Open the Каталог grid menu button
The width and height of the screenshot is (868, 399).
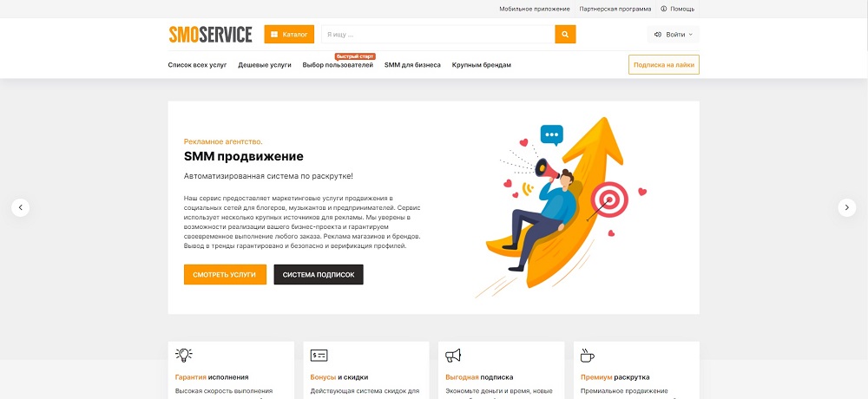[x=289, y=35]
